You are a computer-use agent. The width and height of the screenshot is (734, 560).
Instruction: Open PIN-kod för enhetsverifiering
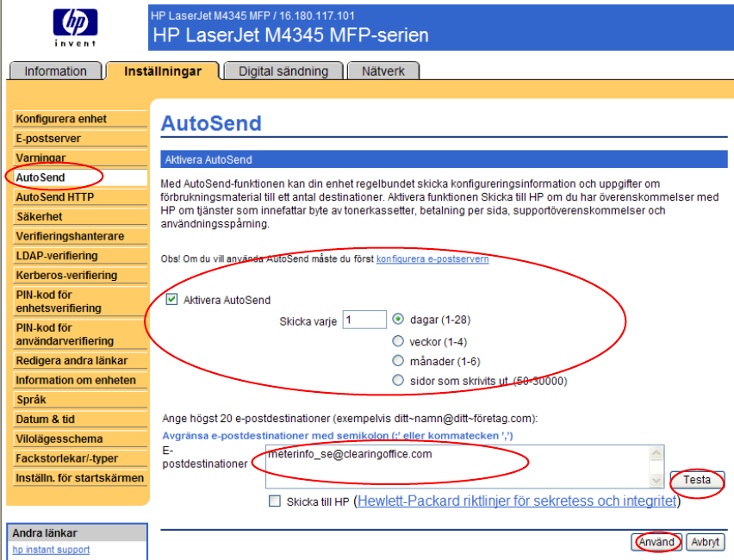pos(80,302)
